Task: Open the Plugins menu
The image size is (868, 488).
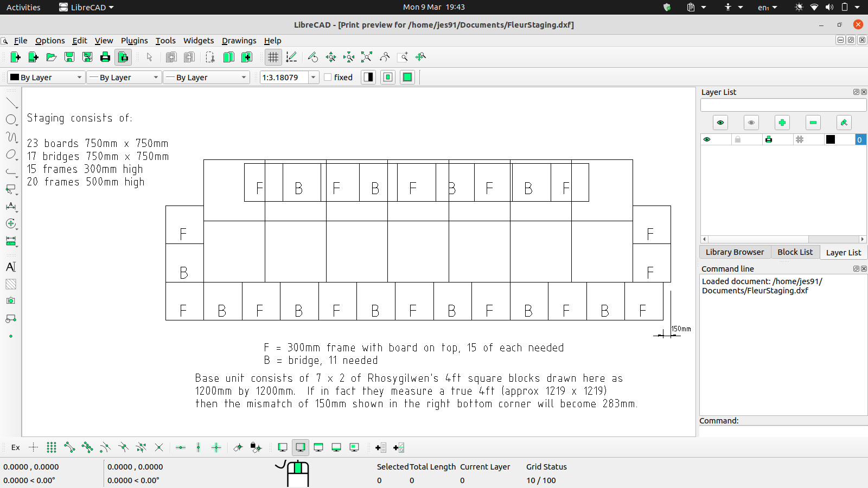Action: [x=134, y=41]
